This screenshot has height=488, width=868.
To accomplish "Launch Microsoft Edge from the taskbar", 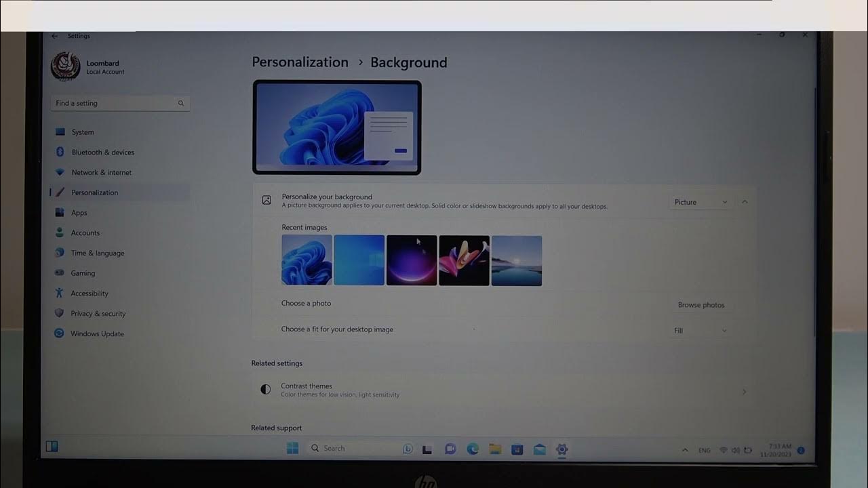I will coord(472,448).
